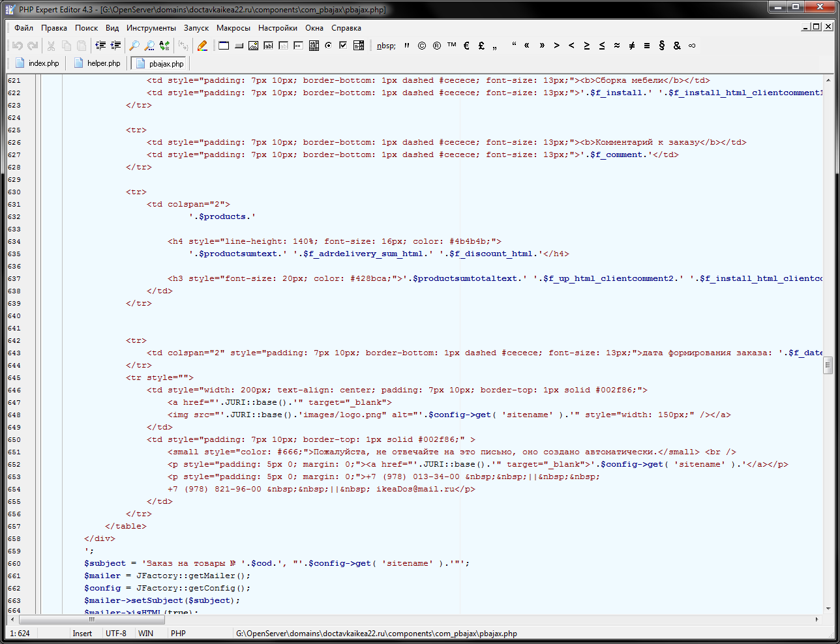
Task: Open the Макросы menu
Action: click(x=233, y=28)
